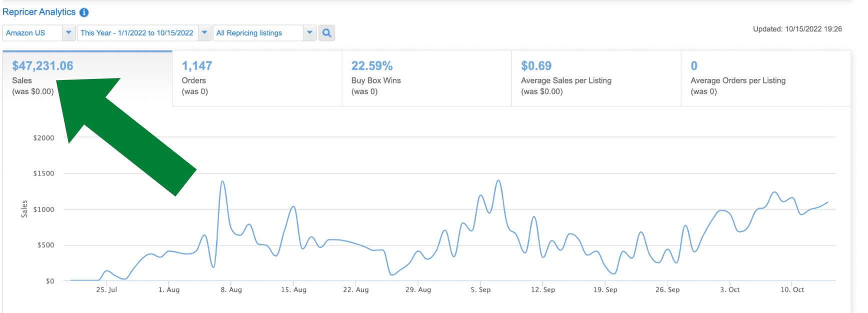Viewport: 868px width, 313px height.
Task: Click the Updated timestamp text
Action: coord(797,29)
